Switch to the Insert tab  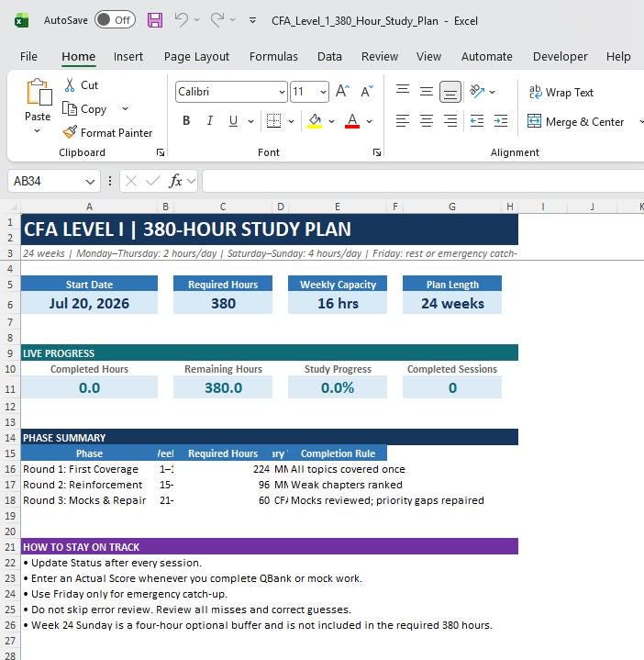pyautogui.click(x=128, y=56)
